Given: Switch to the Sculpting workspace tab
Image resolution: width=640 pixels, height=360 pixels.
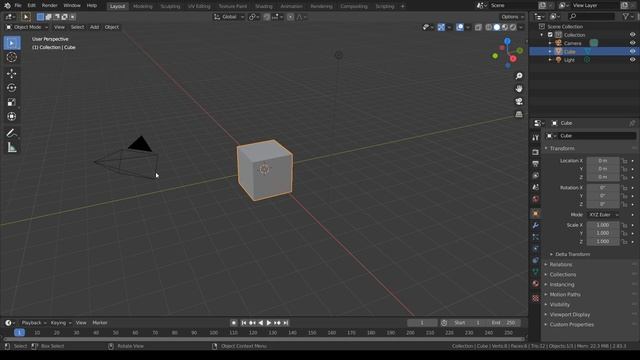Looking at the screenshot, I should coord(170,6).
